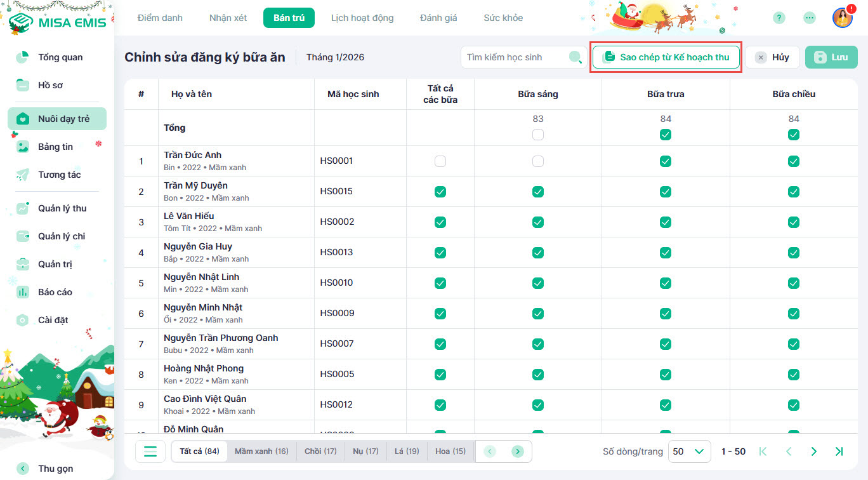Switch to the Điểm danh tab

[160, 18]
